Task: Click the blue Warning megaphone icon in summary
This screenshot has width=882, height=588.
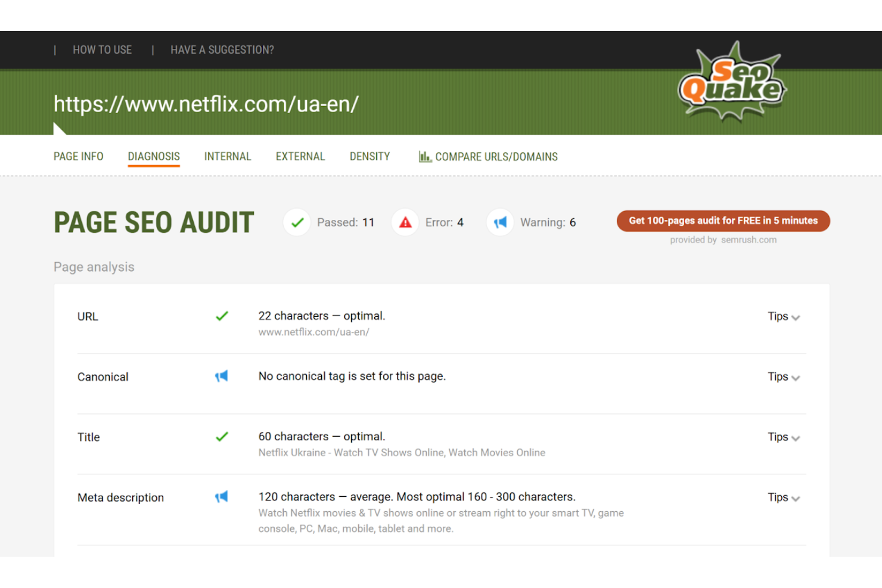Action: [x=500, y=223]
